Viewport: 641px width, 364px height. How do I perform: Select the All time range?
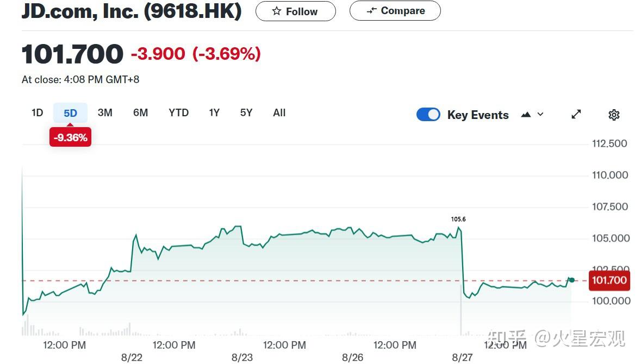tap(279, 113)
